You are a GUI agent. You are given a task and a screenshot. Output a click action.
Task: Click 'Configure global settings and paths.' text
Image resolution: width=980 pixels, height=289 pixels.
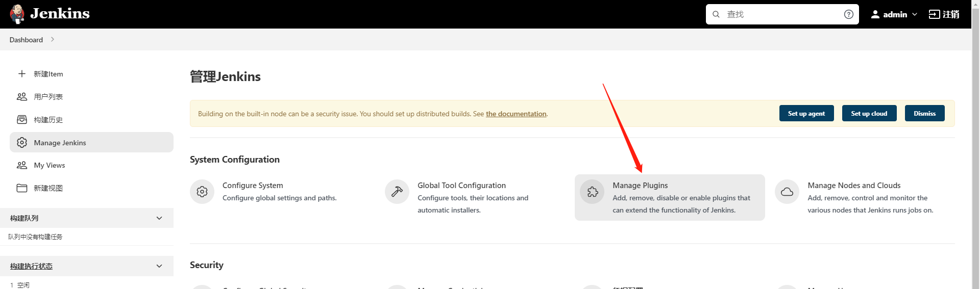[280, 198]
